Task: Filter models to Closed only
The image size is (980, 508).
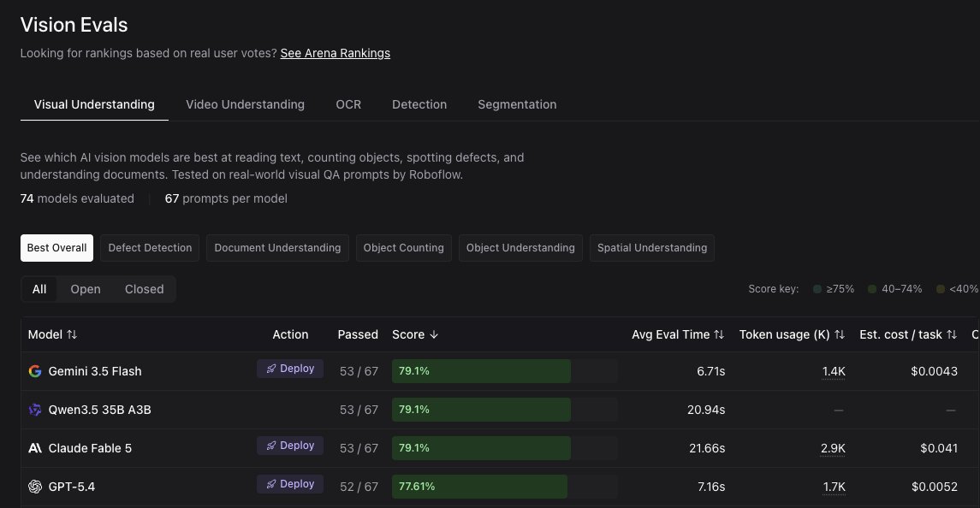Action: 145,289
